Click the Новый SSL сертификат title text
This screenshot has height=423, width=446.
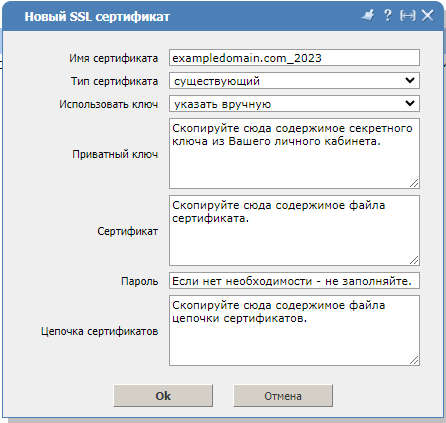click(x=97, y=17)
